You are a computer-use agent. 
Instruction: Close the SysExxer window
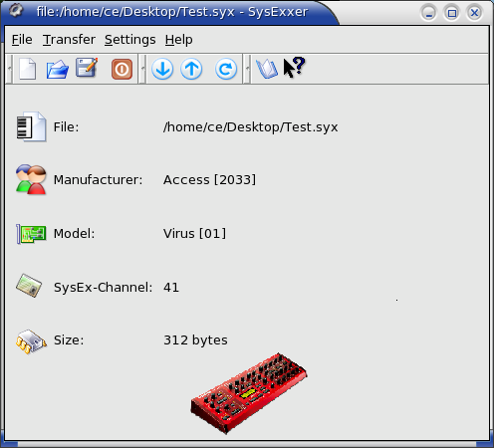(x=474, y=13)
